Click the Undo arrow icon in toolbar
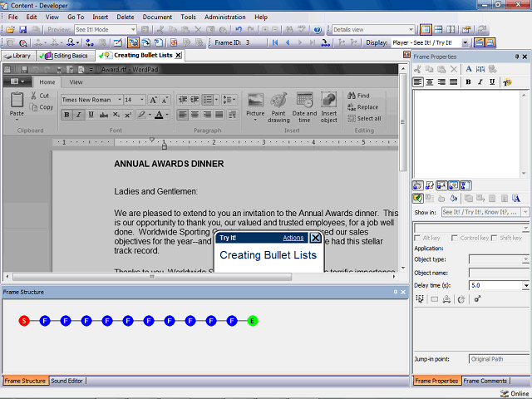The image size is (532, 399). pos(239,30)
